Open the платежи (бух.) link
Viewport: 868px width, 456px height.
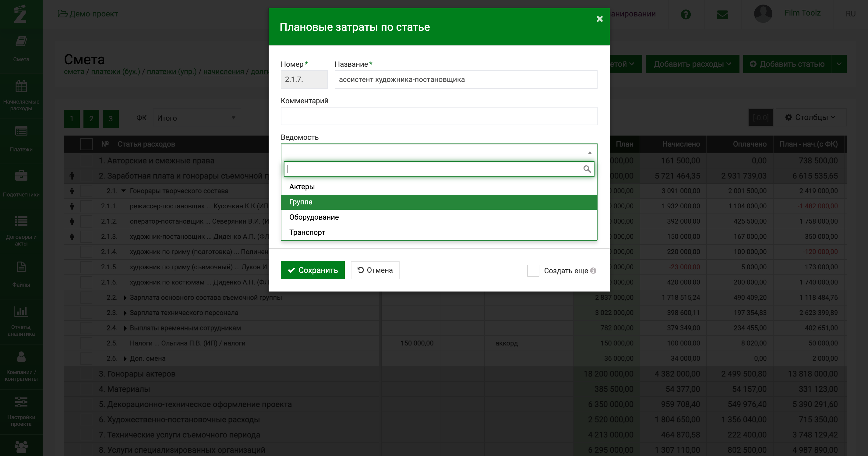115,72
